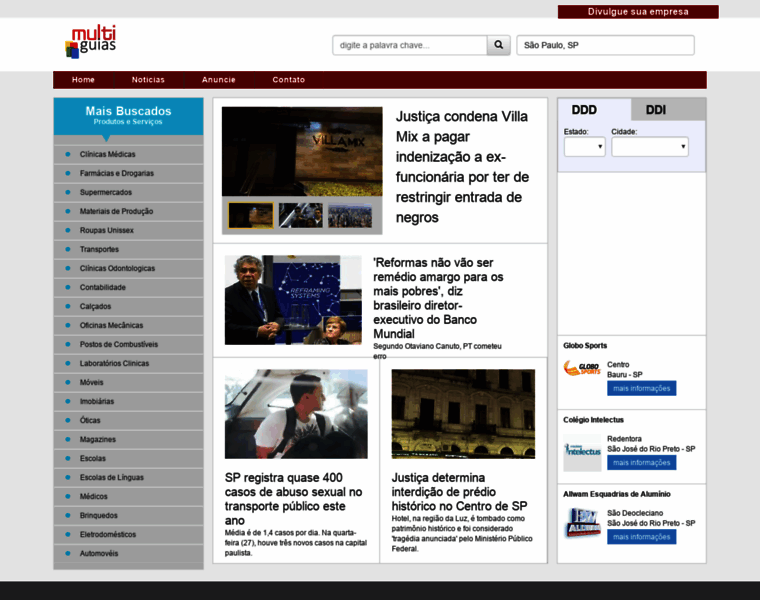This screenshot has height=600, width=760.
Task: Open Postos de Combustíveis category
Action: (128, 344)
